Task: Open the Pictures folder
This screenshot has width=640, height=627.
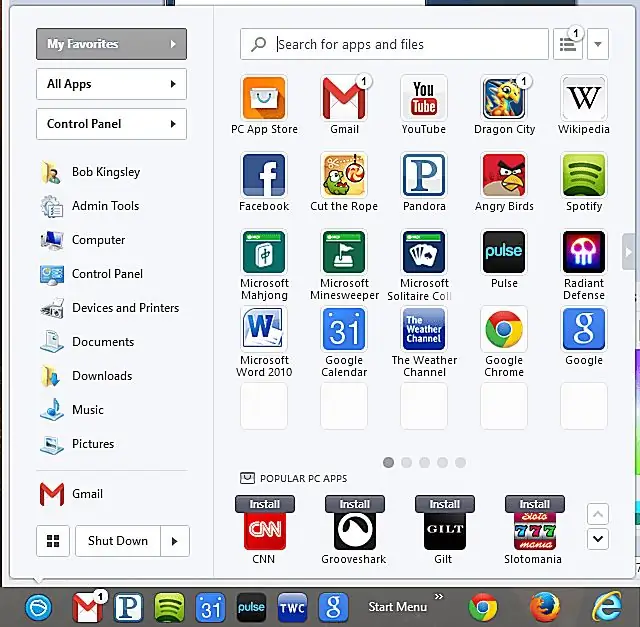Action: 78,443
